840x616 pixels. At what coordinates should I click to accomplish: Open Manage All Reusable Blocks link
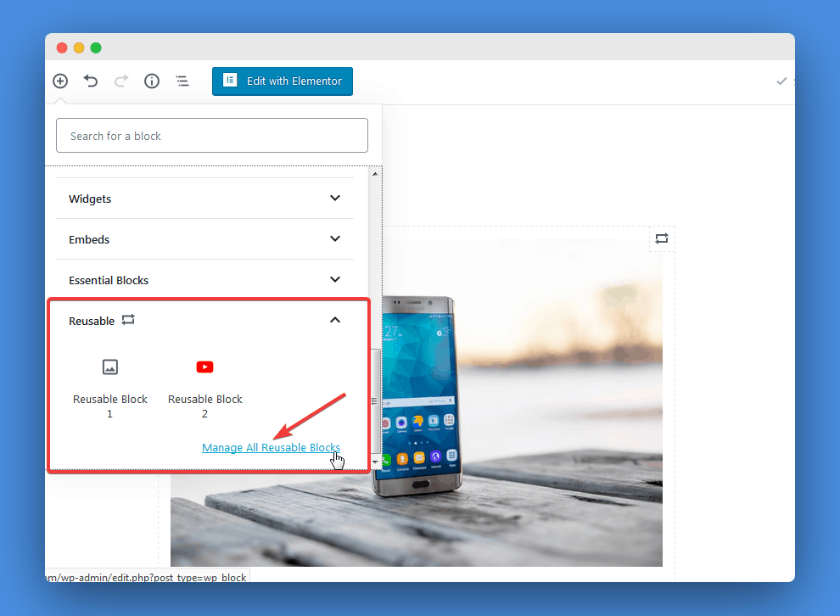(271, 447)
